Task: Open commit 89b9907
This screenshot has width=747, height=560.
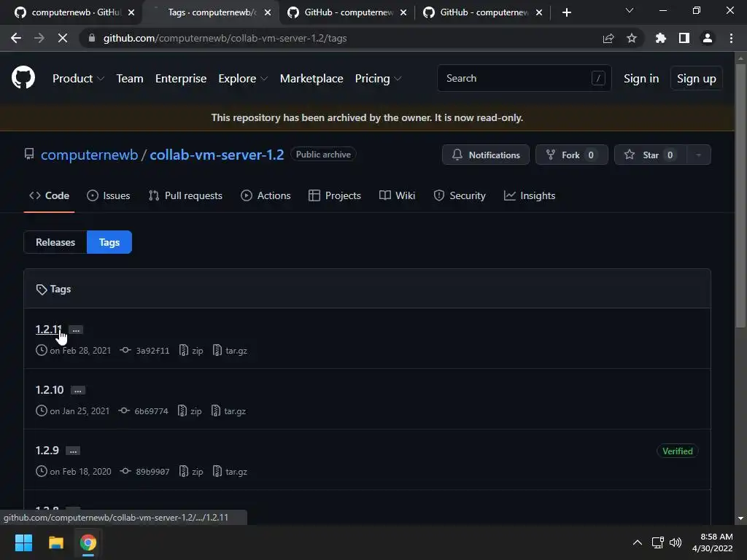Action: (152, 472)
